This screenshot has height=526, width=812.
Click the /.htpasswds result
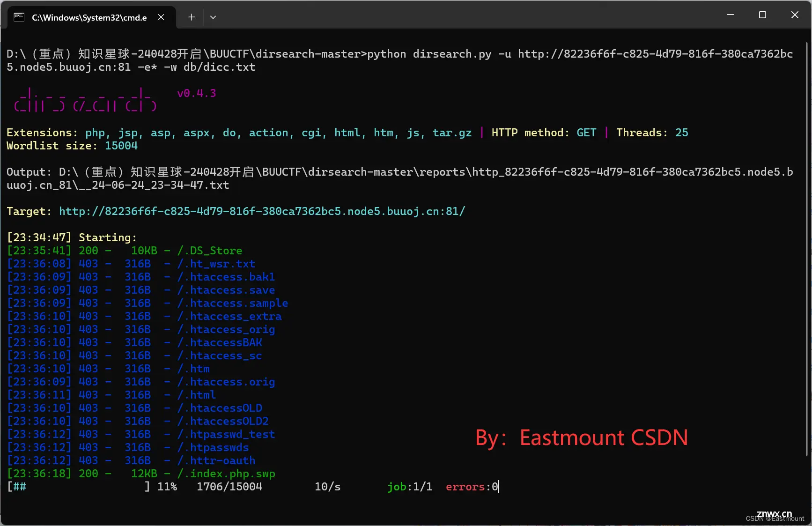pos(128,447)
